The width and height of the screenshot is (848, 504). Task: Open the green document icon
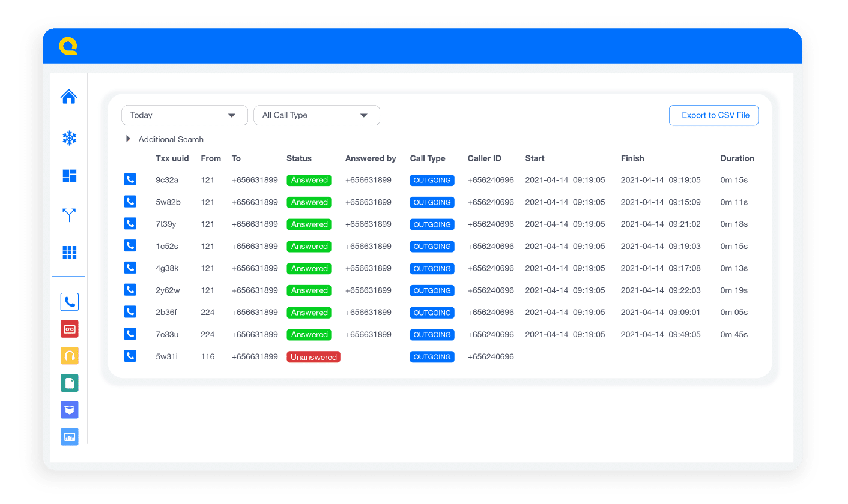70,383
